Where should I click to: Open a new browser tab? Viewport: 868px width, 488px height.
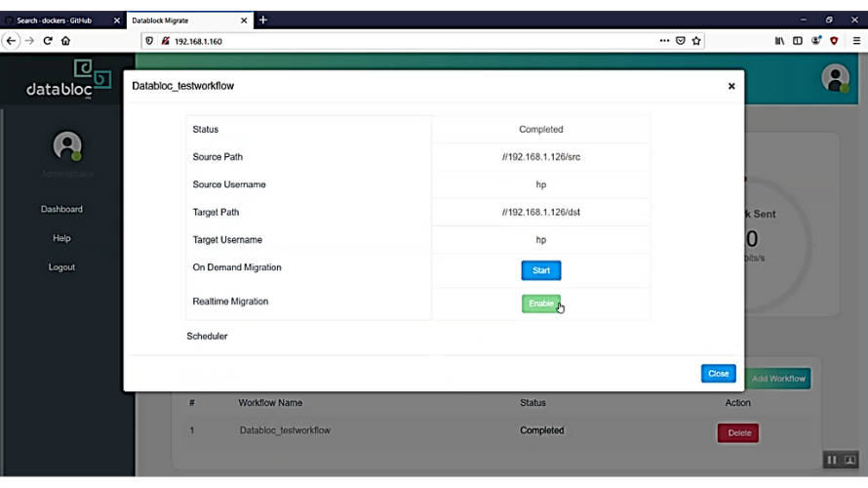[263, 20]
